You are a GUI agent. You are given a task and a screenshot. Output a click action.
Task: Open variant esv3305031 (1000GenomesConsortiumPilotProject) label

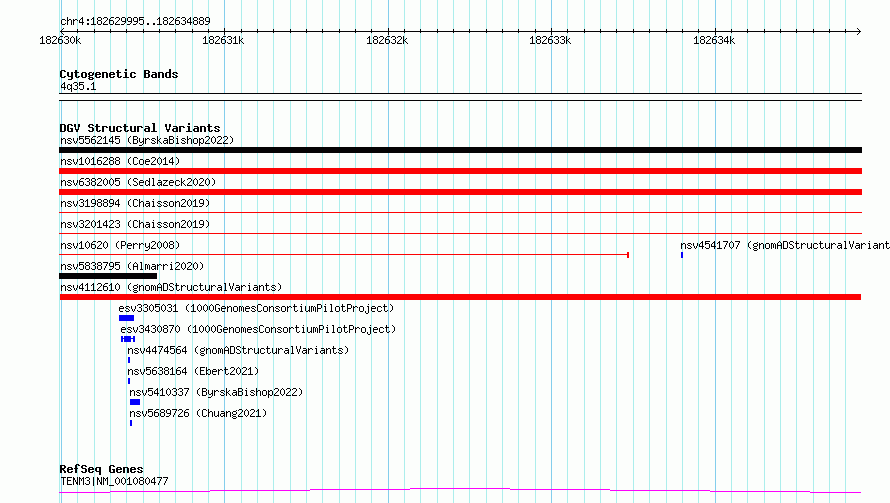[256, 308]
